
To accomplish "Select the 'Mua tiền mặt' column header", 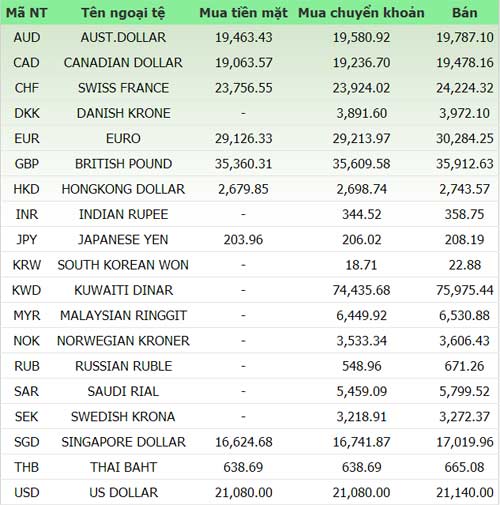I will coord(243,13).
